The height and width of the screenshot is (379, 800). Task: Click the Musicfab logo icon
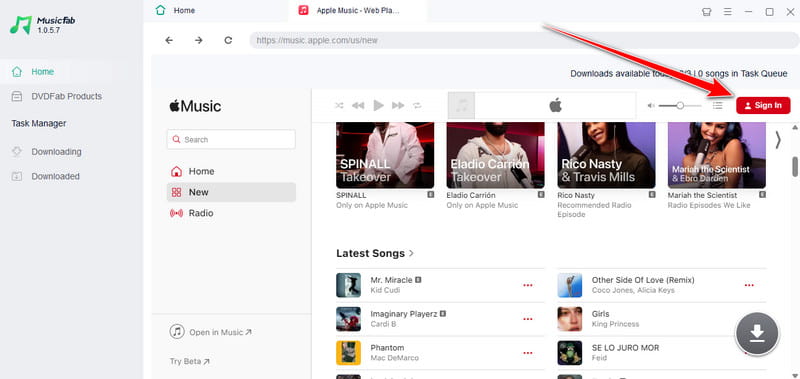[x=21, y=24]
